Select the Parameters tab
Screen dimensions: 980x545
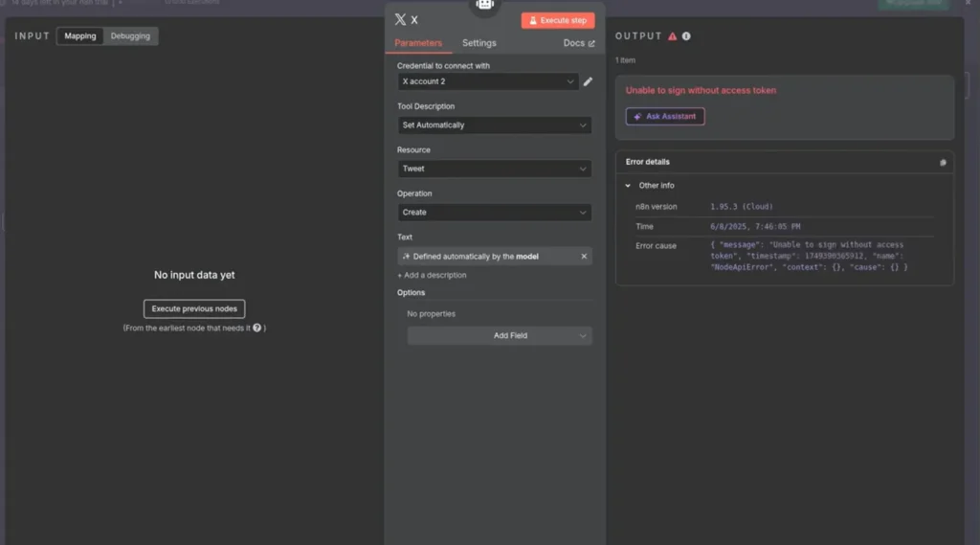418,43
